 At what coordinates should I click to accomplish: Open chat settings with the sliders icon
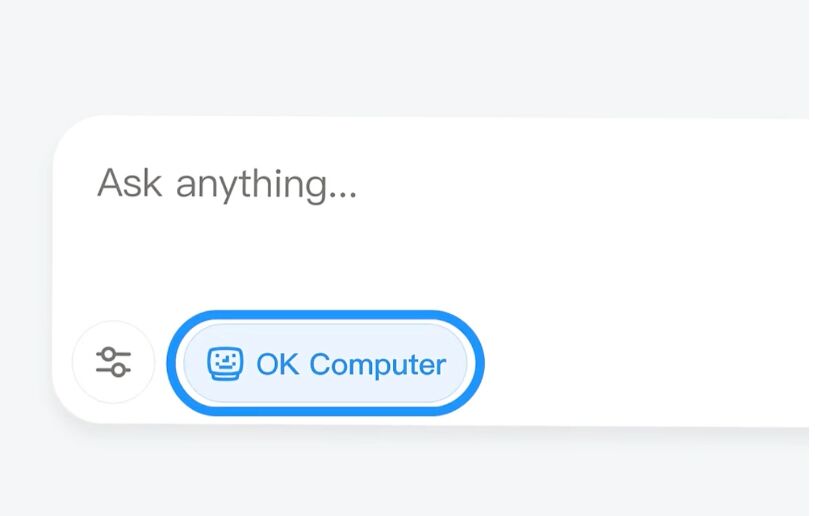(x=113, y=362)
